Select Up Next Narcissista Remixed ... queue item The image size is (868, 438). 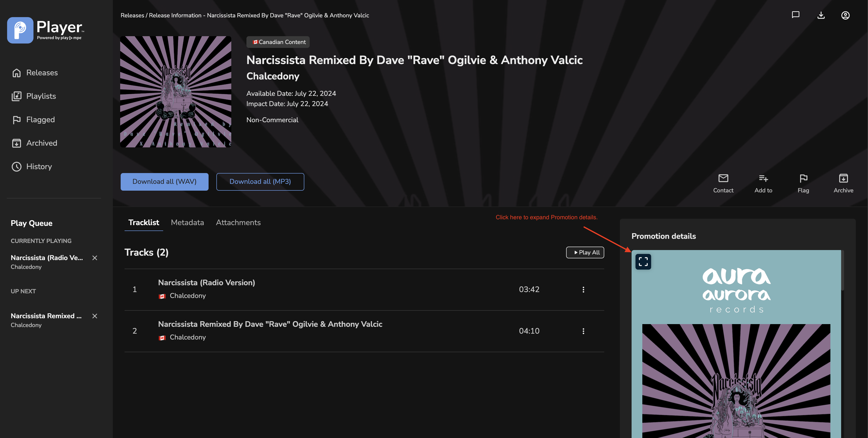46,320
